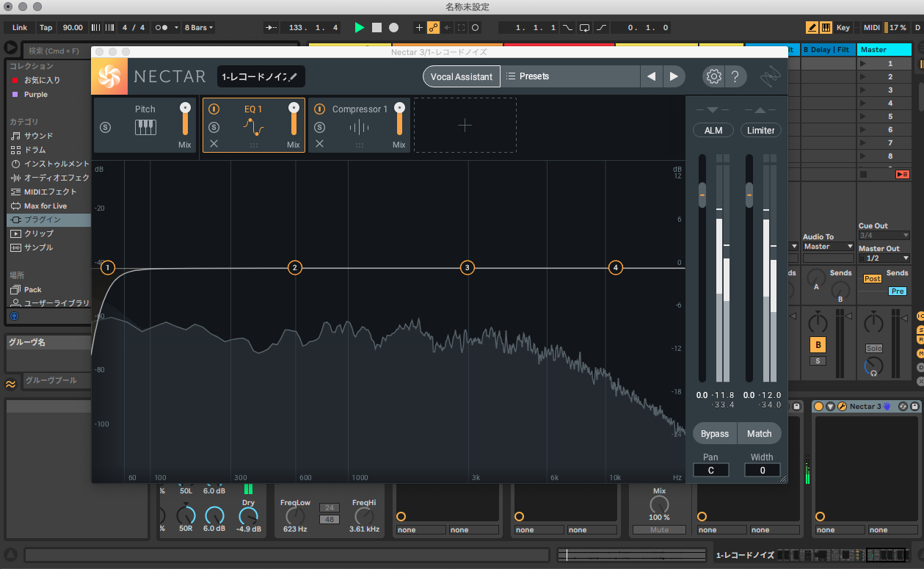Open the Audio To Master dropdown
924x569 pixels.
pos(829,247)
